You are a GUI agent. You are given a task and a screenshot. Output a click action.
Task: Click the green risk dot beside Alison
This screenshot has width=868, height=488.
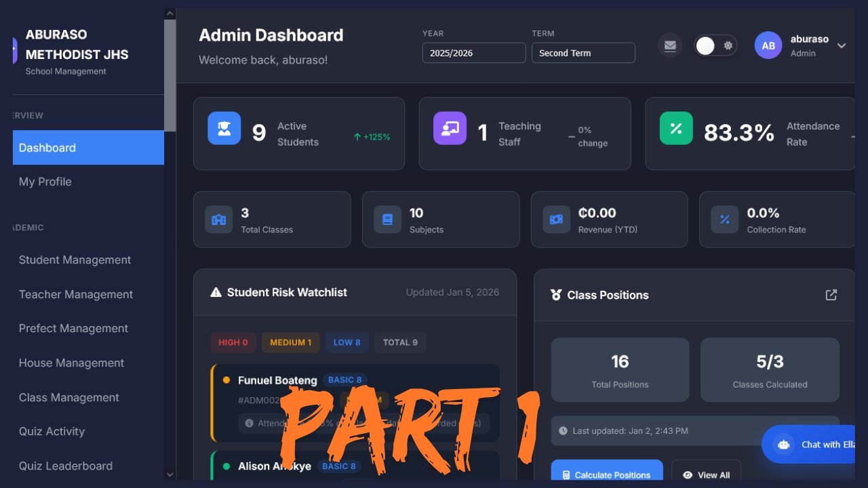click(x=226, y=466)
